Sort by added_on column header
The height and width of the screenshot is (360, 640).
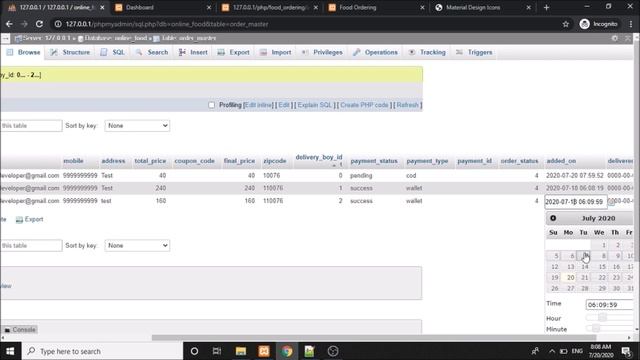click(561, 161)
